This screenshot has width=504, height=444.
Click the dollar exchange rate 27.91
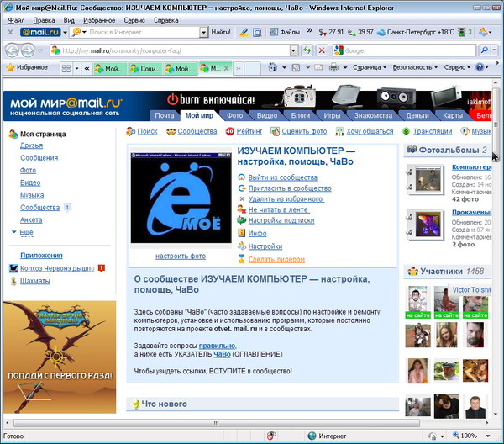(x=331, y=32)
